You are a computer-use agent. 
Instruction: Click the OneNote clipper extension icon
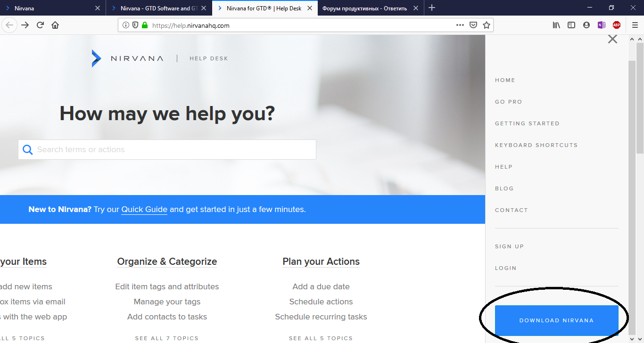pos(601,25)
